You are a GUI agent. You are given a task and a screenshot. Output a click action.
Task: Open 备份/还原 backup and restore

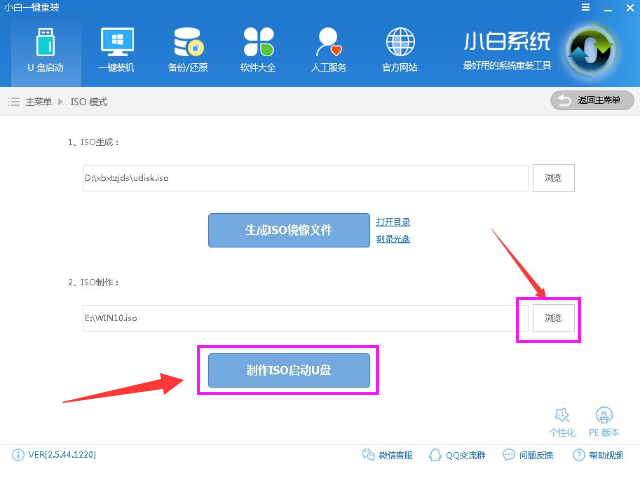[187, 49]
